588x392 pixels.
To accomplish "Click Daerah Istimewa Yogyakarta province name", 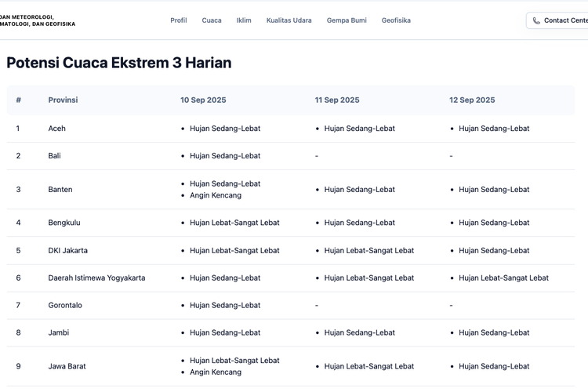I will pos(96,278).
